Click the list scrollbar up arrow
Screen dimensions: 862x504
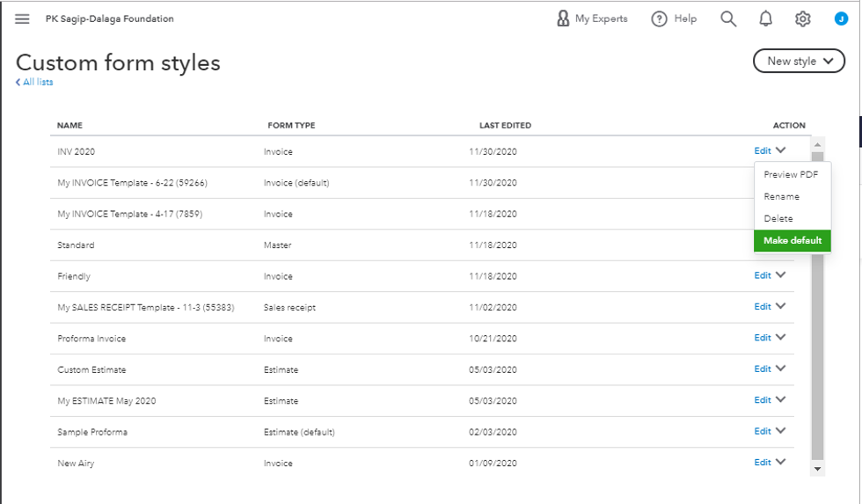coord(817,144)
